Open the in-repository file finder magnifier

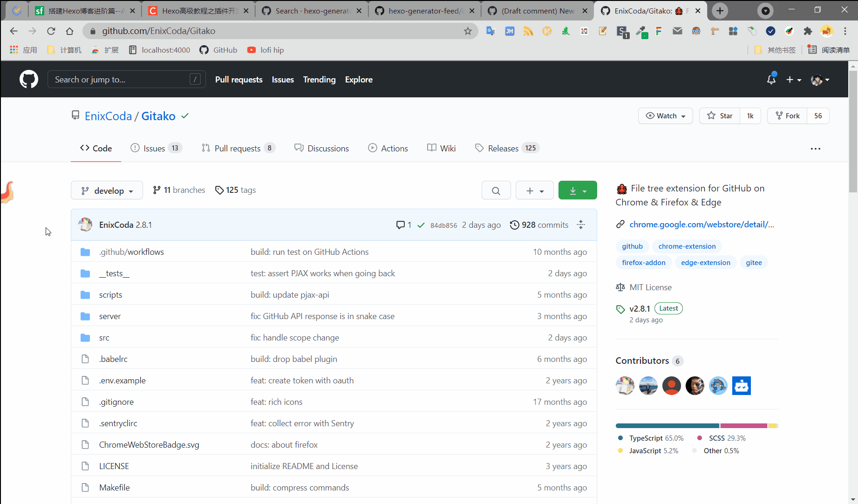point(496,190)
